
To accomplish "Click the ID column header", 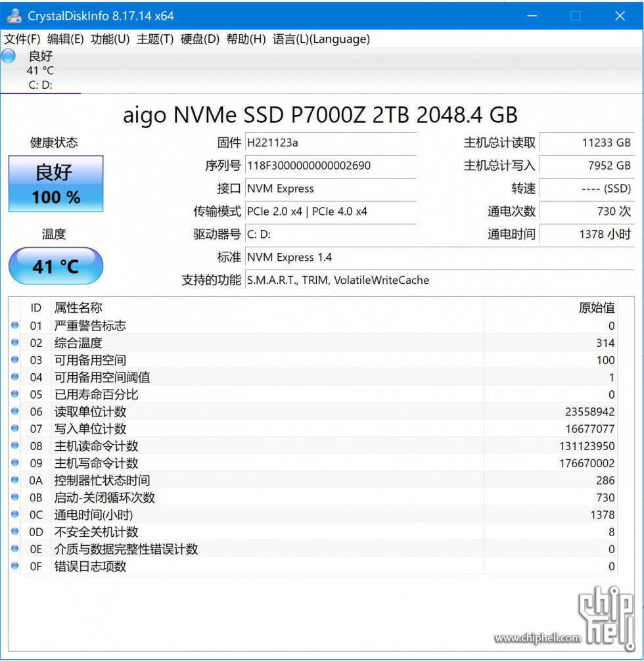I will coord(36,308).
